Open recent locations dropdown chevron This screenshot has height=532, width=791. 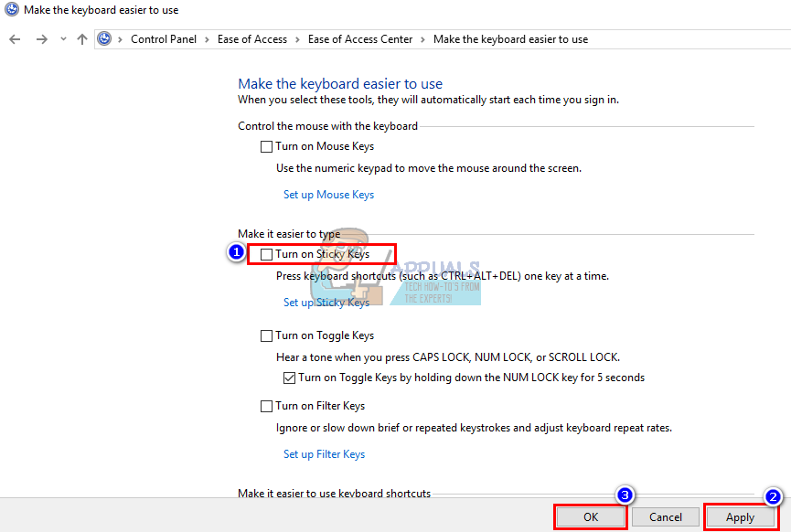pos(63,38)
